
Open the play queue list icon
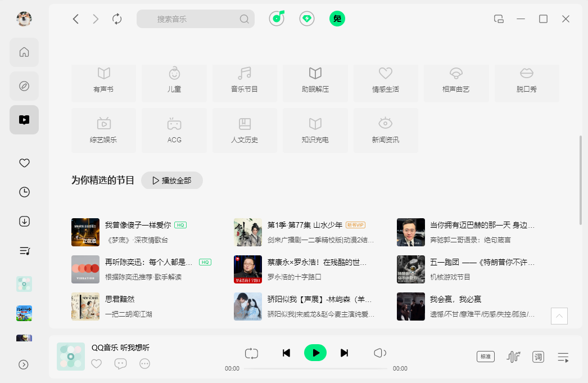coord(563,357)
